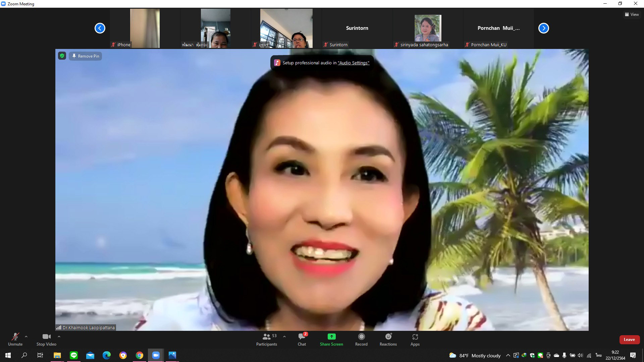Open LINE app from the taskbar
The height and width of the screenshot is (362, 644).
tap(74, 355)
